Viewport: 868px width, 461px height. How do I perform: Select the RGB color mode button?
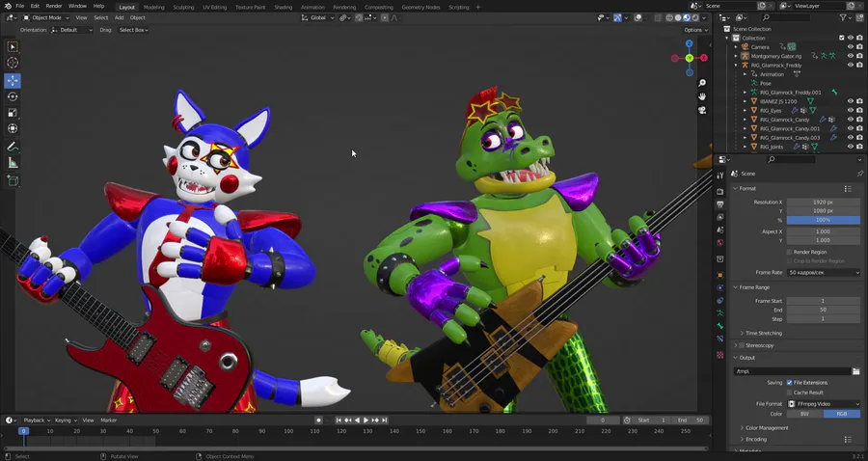point(842,414)
